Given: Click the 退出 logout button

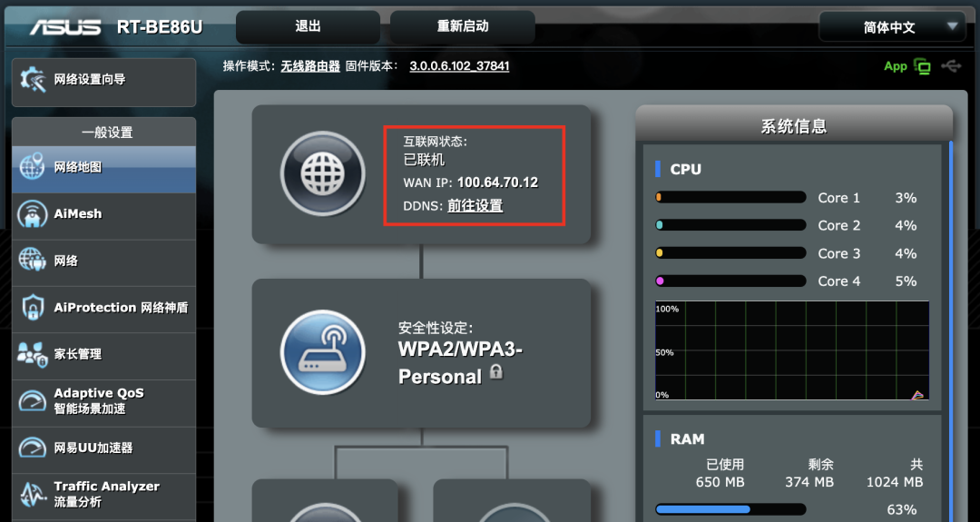Looking at the screenshot, I should [308, 27].
